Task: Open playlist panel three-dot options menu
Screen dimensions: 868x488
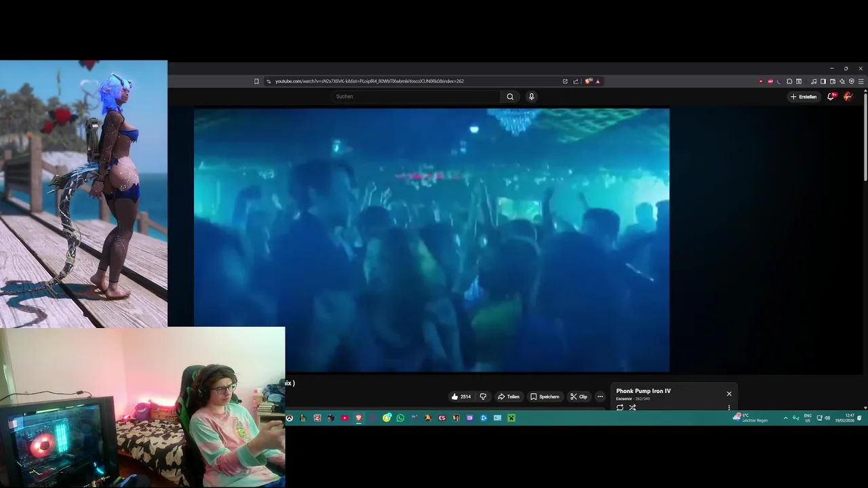Action: (x=729, y=408)
